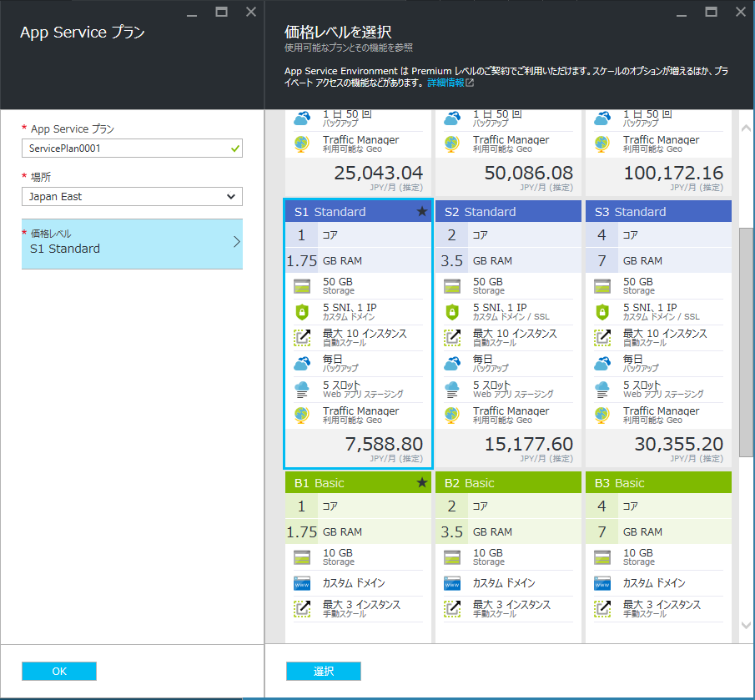
Task: Click the 30,355.20 price text
Action: [679, 444]
